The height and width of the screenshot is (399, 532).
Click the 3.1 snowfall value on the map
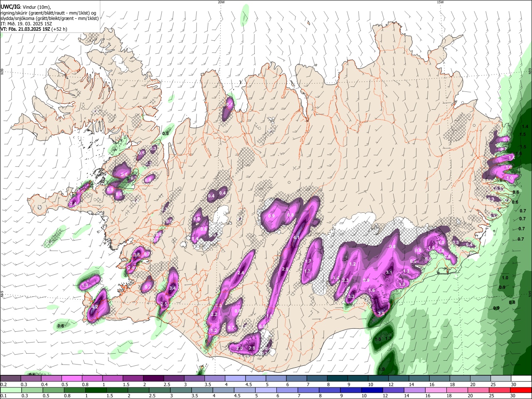[389, 272]
